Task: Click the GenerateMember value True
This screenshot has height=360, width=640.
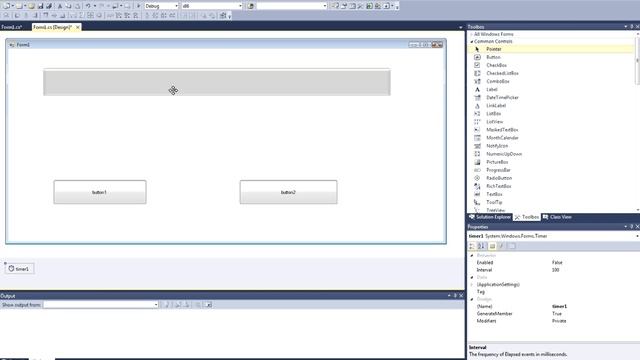Action: point(557,313)
